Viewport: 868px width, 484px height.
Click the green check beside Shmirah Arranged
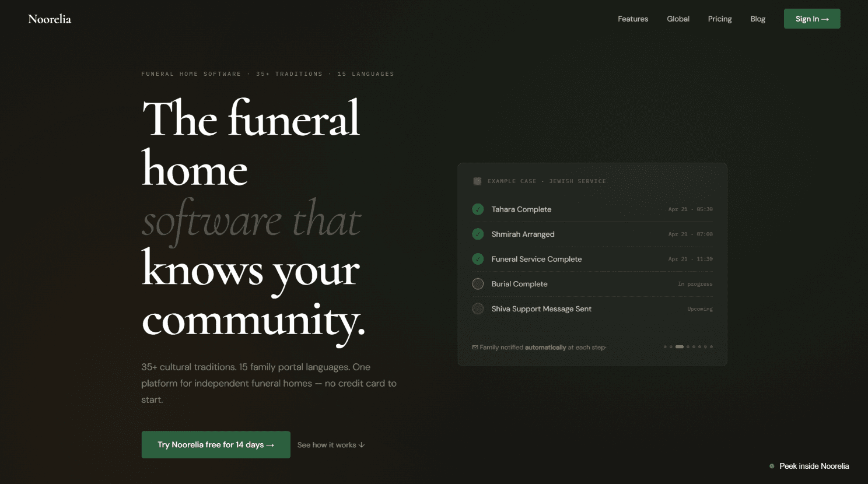(478, 234)
